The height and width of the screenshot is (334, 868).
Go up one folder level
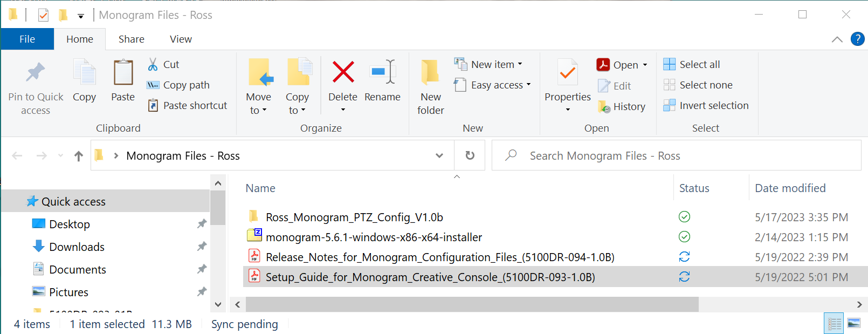tap(79, 156)
